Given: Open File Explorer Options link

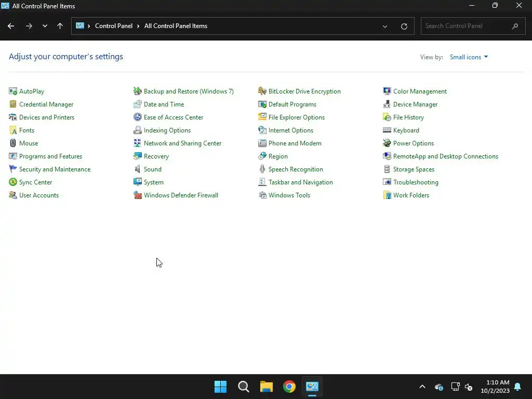Looking at the screenshot, I should tap(296, 117).
